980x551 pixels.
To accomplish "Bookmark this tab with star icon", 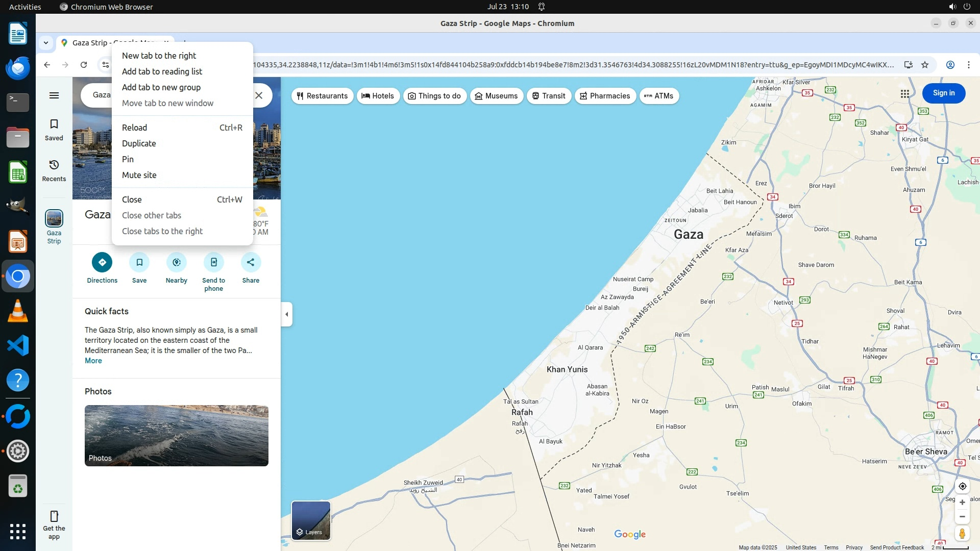I will click(925, 65).
